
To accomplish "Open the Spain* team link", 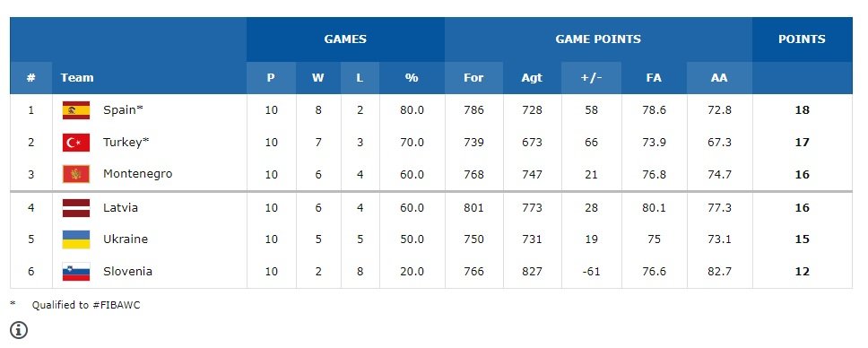I will coord(123,109).
